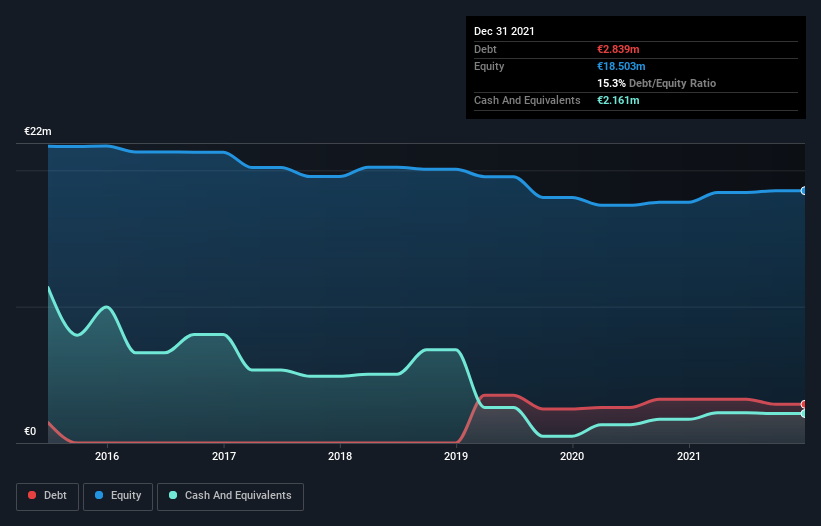
Task: Toggle the Equity series legend button
Action: (118, 496)
